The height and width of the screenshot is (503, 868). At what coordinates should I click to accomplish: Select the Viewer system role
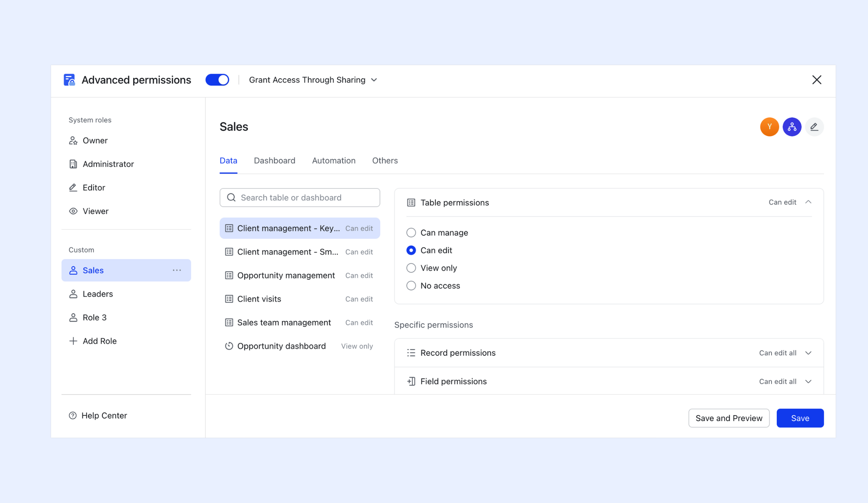(126, 211)
